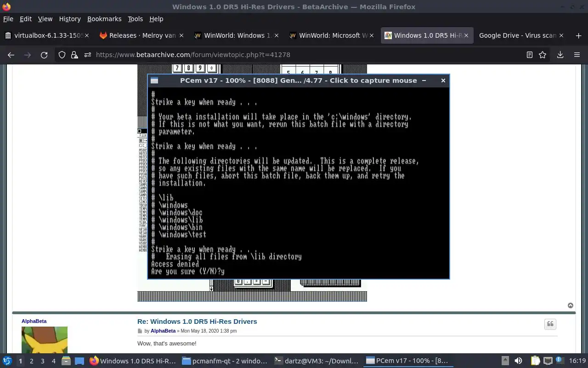This screenshot has height=368, width=588.
Task: Open the Tools menu
Action: click(136, 19)
